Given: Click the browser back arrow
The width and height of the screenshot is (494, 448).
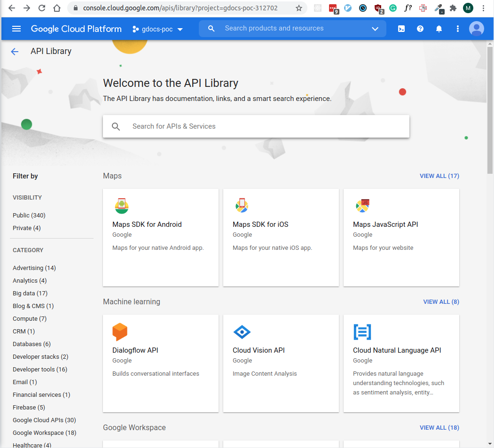Looking at the screenshot, I should coord(12,8).
